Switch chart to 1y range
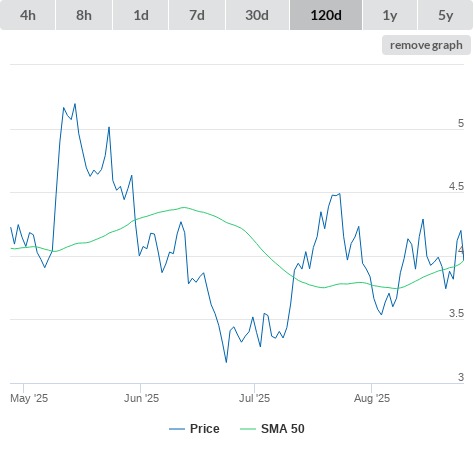474x455 pixels. [390, 15]
